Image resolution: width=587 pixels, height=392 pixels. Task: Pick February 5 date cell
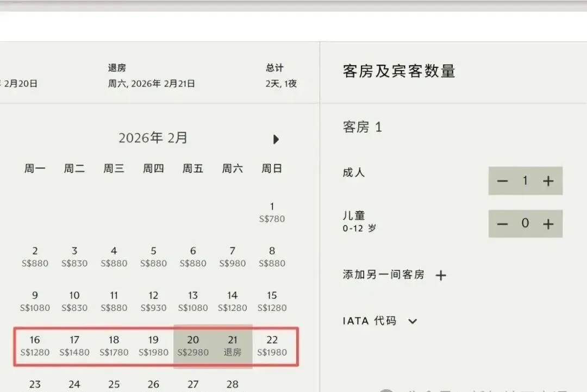(153, 257)
